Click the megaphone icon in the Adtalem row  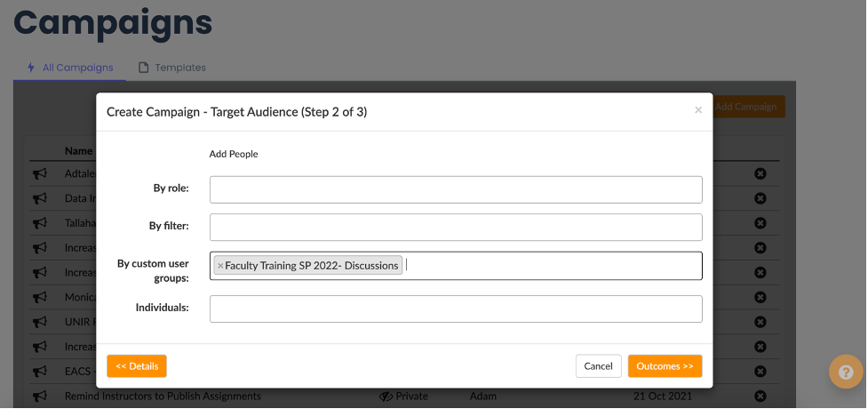[39, 174]
